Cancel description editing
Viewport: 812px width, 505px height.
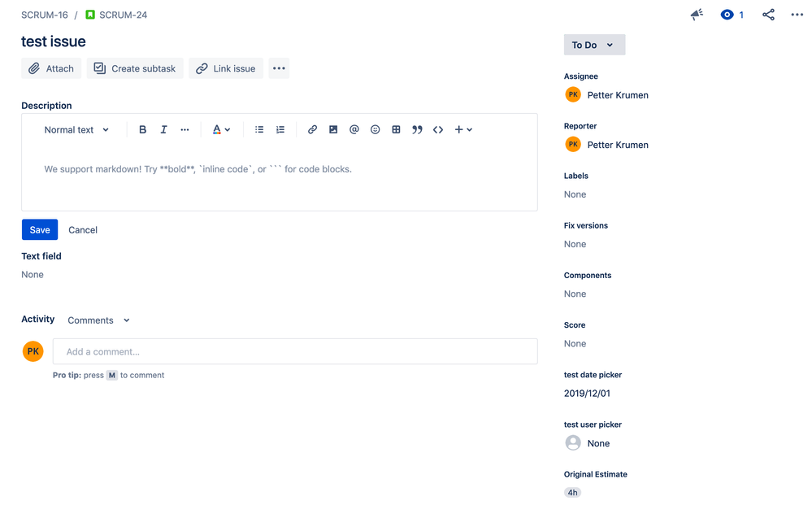point(83,230)
